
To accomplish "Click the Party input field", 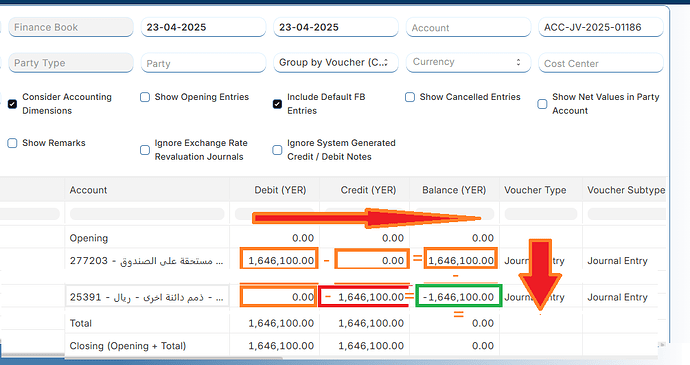I will click(x=203, y=63).
